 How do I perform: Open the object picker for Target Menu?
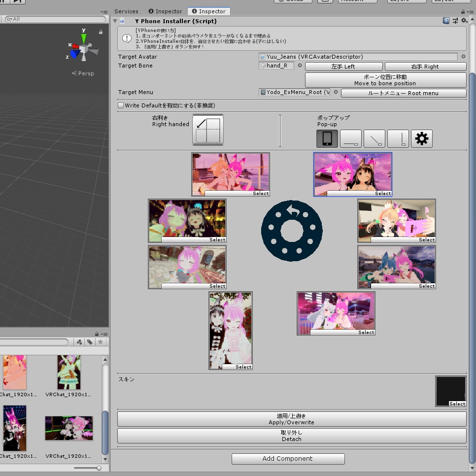[336, 92]
